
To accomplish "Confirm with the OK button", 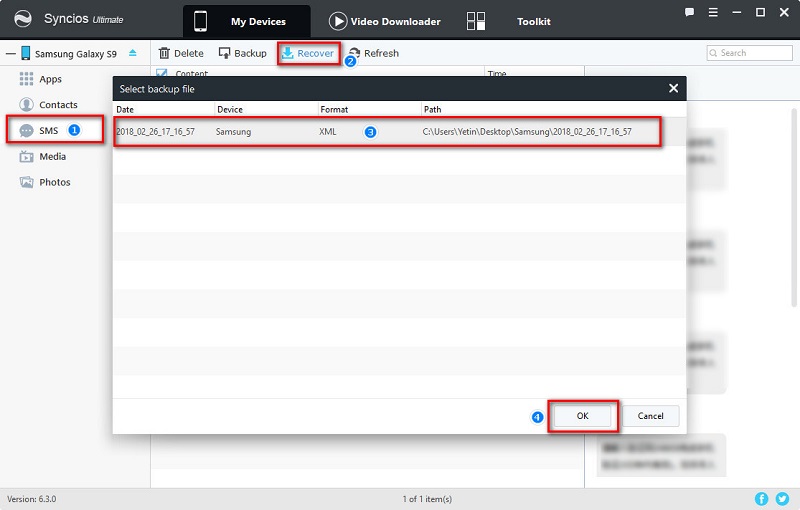I will (x=583, y=416).
